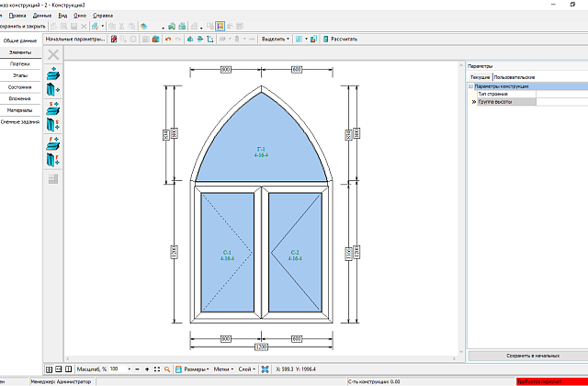
Task: Add vertical profile marked F plus
Action: click(x=53, y=160)
